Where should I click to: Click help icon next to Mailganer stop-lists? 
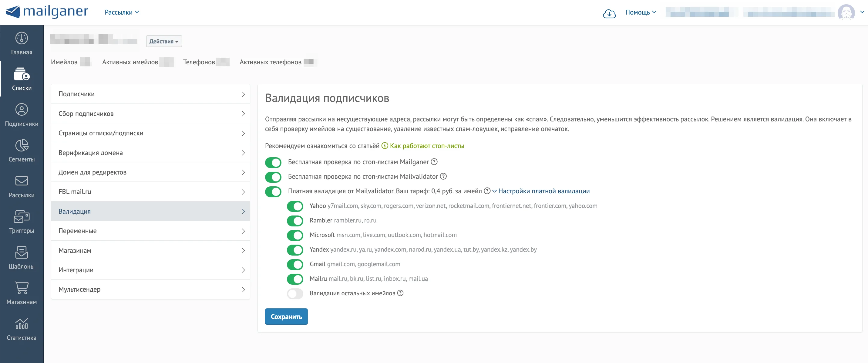pos(434,162)
